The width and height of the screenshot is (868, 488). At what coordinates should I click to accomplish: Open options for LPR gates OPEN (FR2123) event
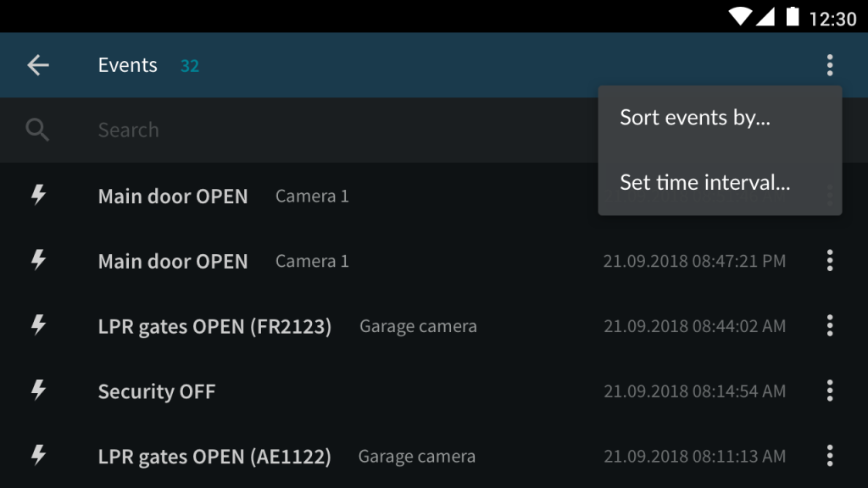point(829,326)
